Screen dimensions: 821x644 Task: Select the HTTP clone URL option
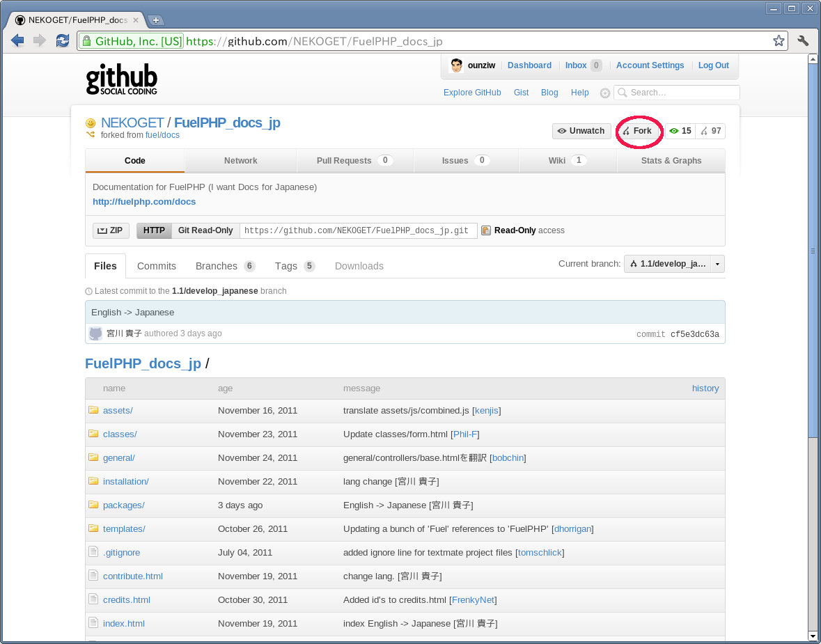coord(154,230)
